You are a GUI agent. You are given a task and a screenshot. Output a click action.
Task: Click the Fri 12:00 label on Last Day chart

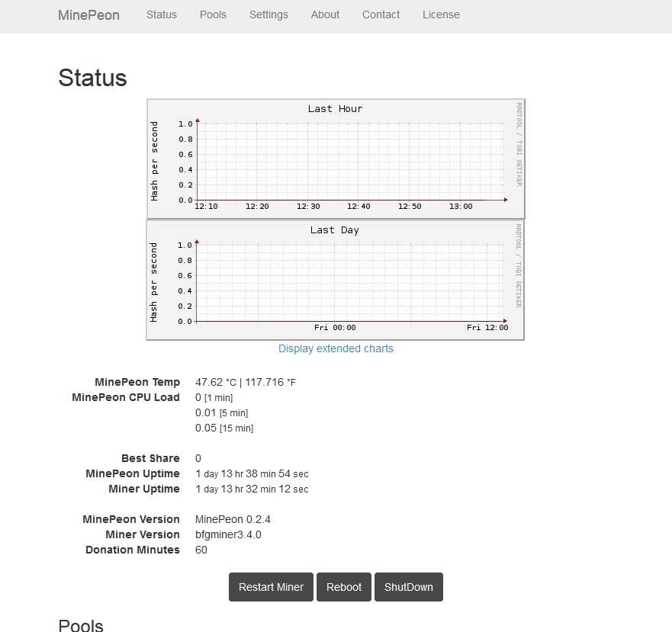[x=487, y=328]
